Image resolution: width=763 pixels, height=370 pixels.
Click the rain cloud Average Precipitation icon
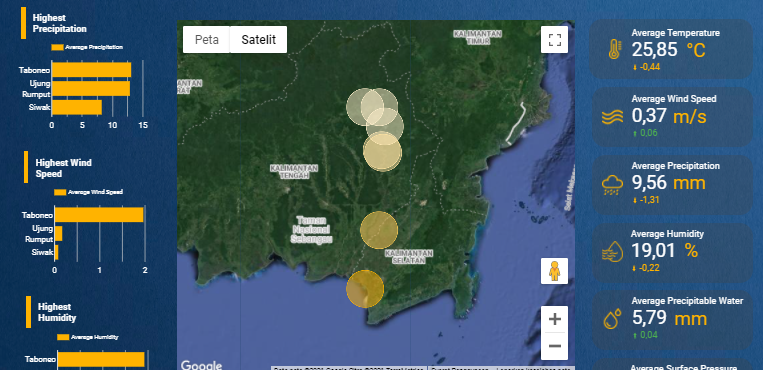tap(612, 185)
